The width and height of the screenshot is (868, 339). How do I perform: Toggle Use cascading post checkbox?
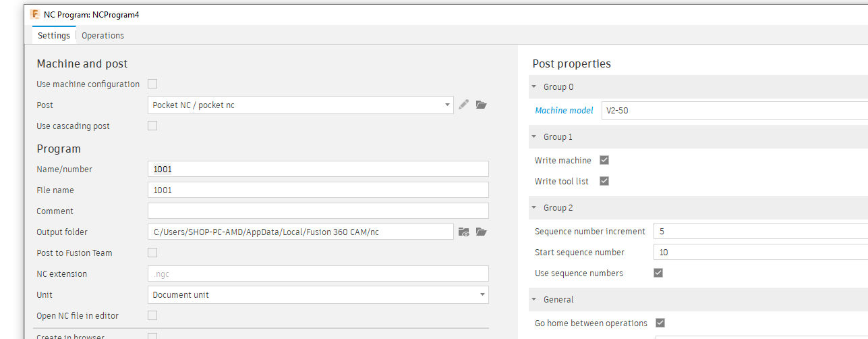(152, 126)
